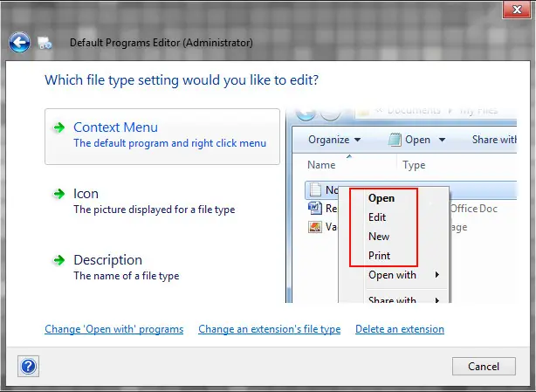Viewport: 536px width, 392px height.
Task: Click the preview image of the context menu
Action: tap(402, 205)
